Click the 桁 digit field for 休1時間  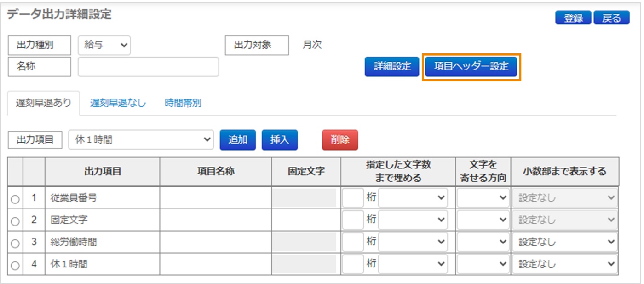[353, 264]
